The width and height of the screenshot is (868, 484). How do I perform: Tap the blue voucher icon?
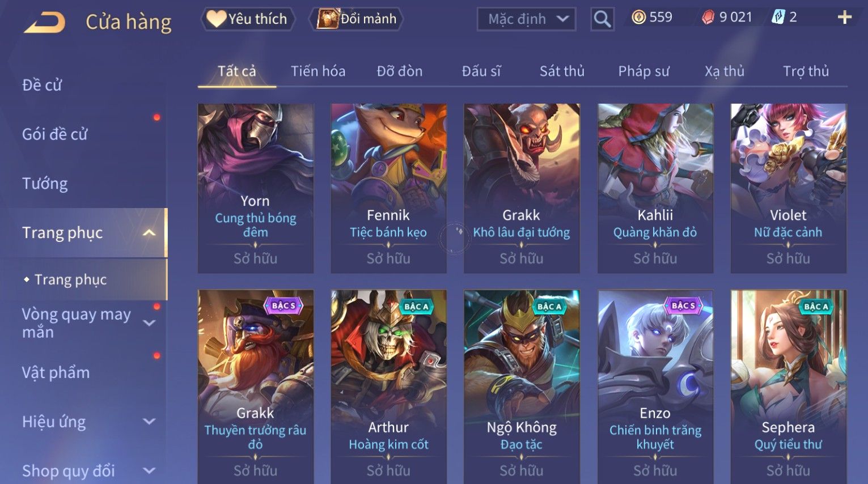778,18
